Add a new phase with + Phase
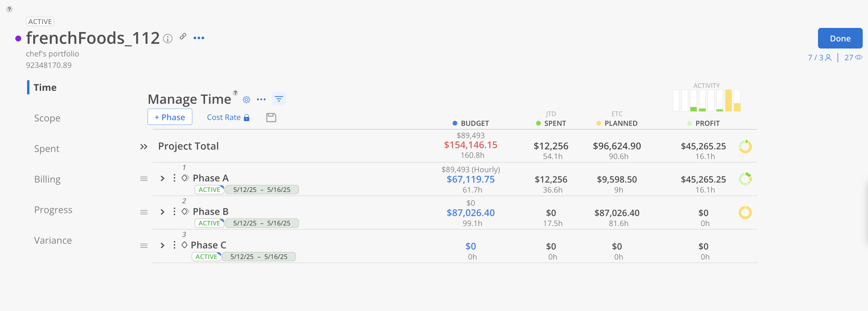This screenshot has width=868, height=311. [x=170, y=117]
